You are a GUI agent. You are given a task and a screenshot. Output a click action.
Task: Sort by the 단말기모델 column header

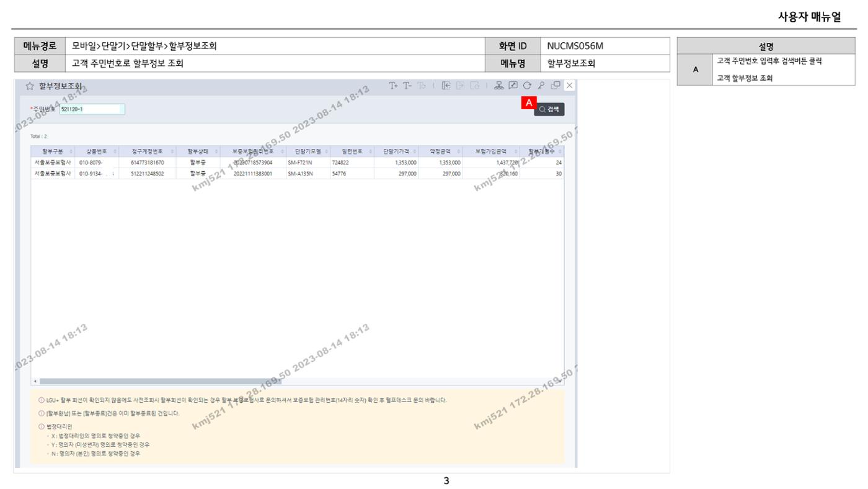[308, 151]
